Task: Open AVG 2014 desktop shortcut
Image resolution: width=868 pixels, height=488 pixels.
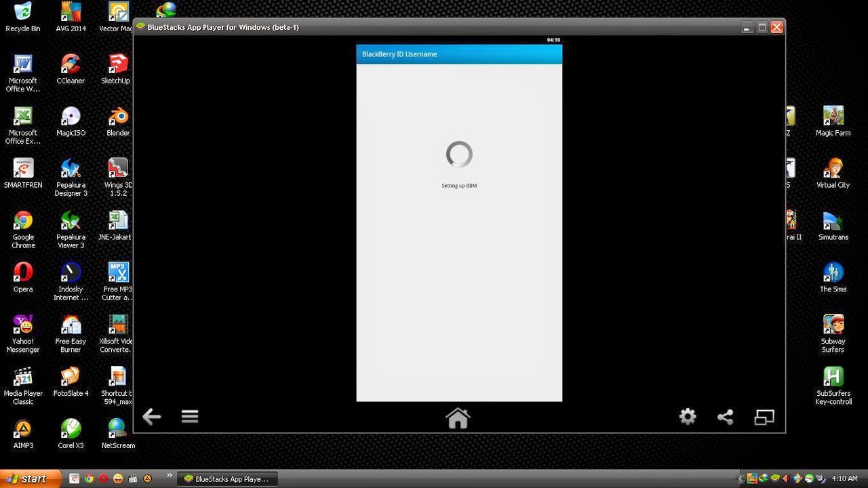Action: tap(71, 17)
